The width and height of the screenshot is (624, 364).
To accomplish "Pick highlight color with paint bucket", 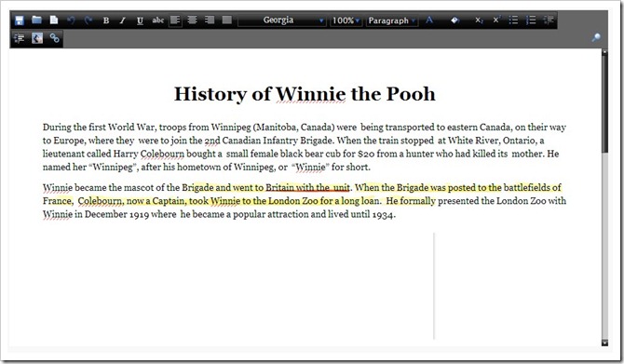I will pos(454,20).
